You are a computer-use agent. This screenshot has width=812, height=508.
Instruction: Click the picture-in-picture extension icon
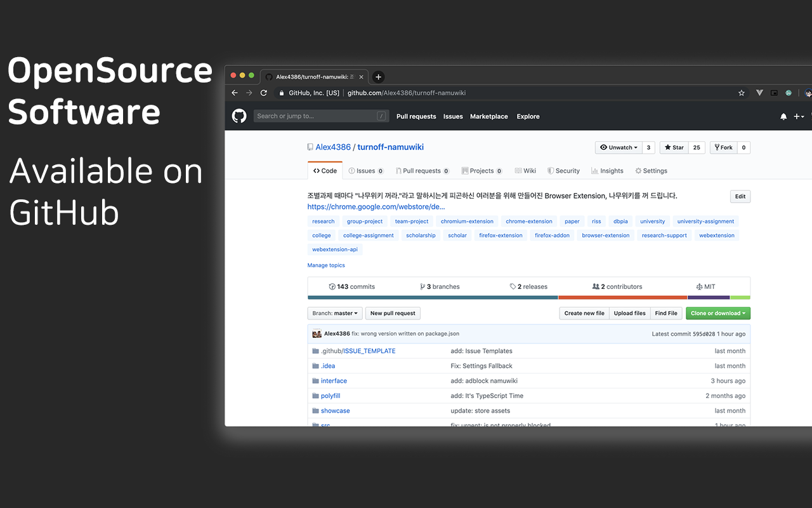coord(774,93)
